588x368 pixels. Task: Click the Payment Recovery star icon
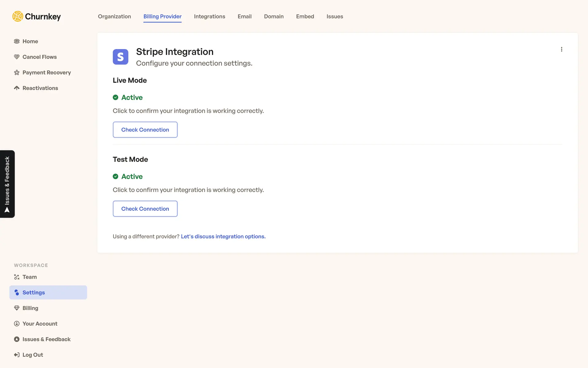point(17,73)
